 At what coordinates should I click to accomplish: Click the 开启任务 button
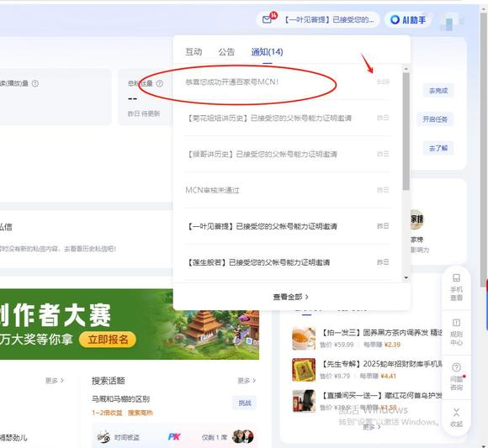pos(435,119)
